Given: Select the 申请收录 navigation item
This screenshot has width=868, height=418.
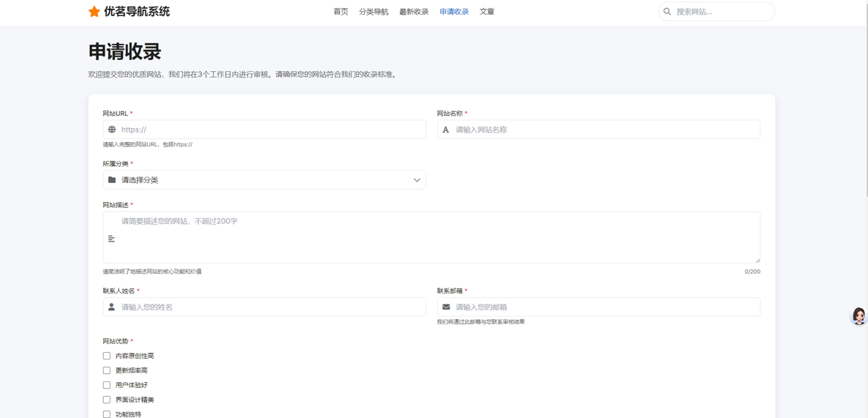Looking at the screenshot, I should (455, 12).
